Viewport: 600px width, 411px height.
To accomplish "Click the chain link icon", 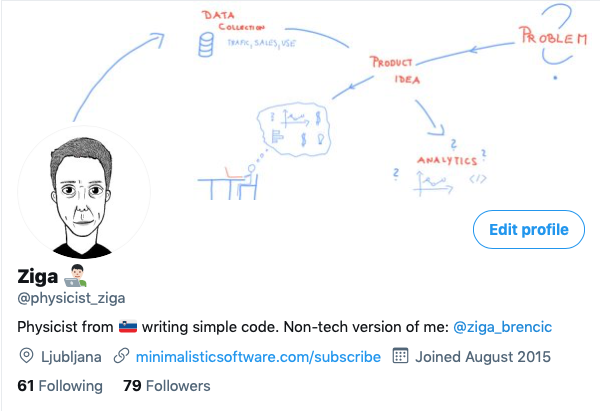I will coord(121,356).
